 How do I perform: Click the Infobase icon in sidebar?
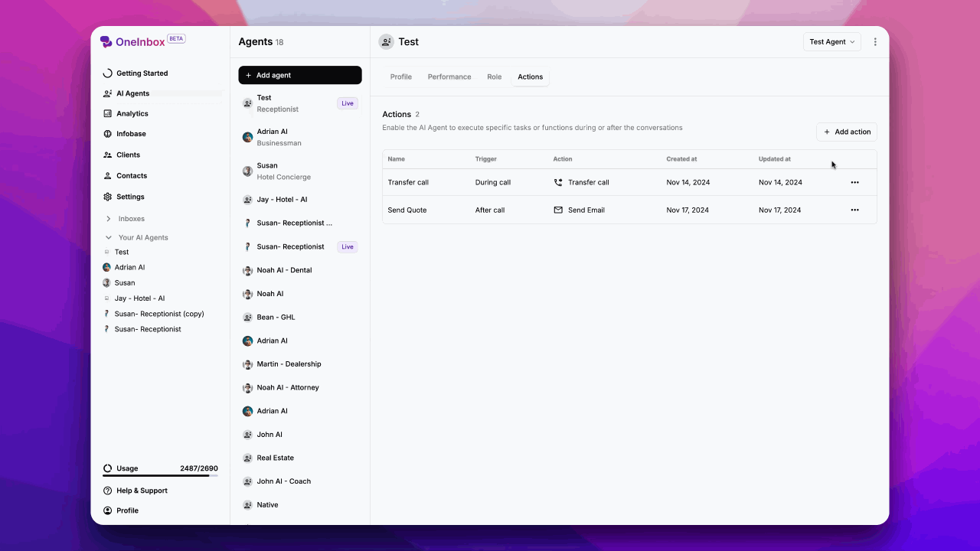107,134
